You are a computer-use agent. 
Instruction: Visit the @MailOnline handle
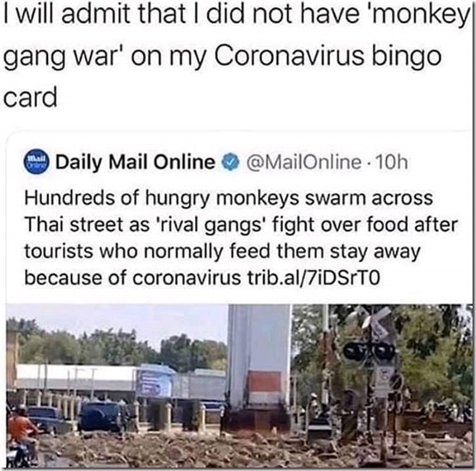304,162
